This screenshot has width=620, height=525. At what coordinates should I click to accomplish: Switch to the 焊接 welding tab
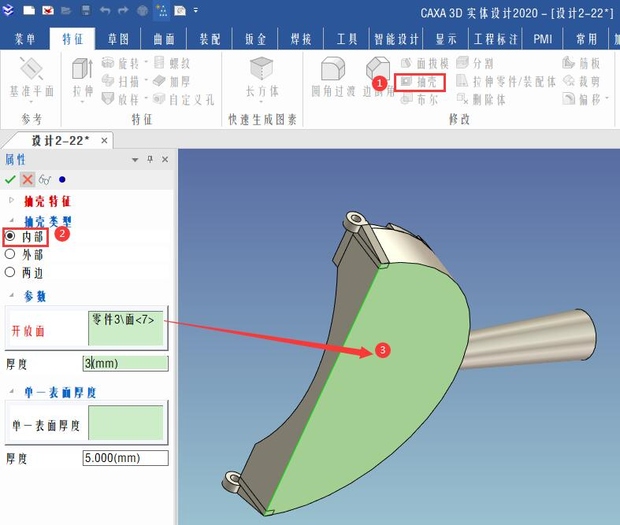click(x=301, y=39)
